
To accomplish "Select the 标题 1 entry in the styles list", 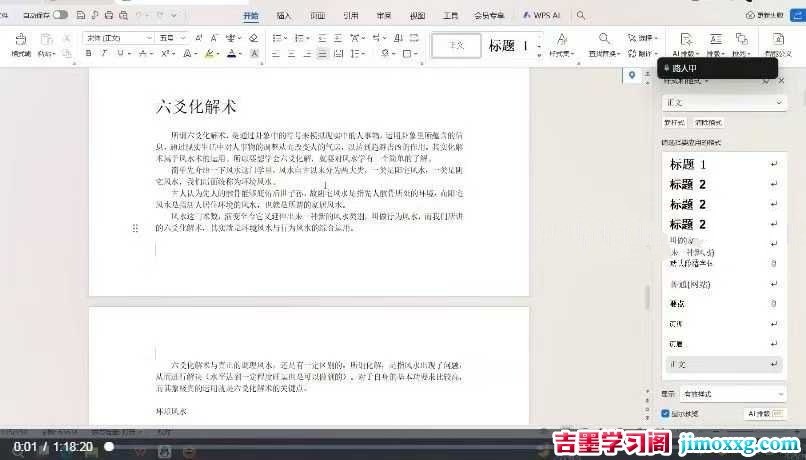I will click(x=724, y=164).
